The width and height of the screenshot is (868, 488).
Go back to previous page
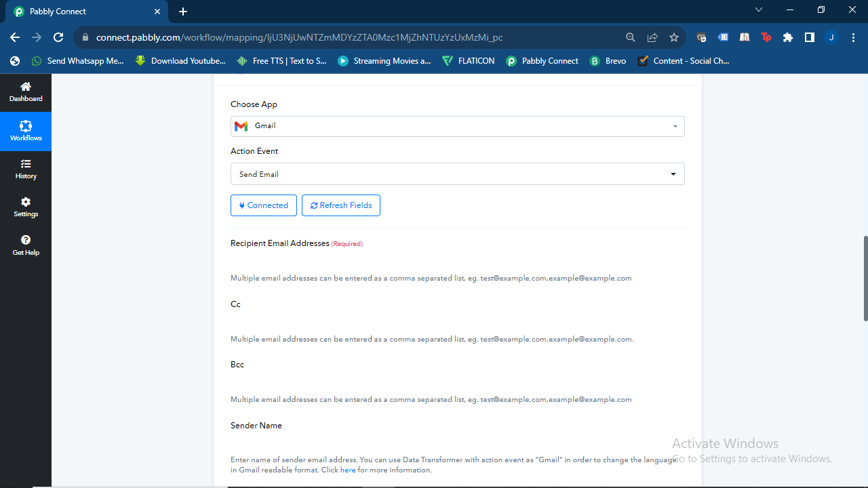[x=15, y=37]
